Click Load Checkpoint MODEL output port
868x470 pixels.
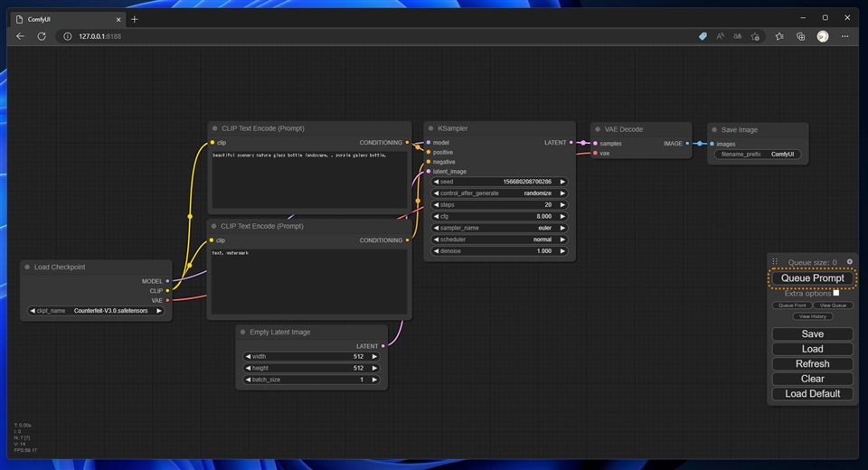tap(168, 281)
